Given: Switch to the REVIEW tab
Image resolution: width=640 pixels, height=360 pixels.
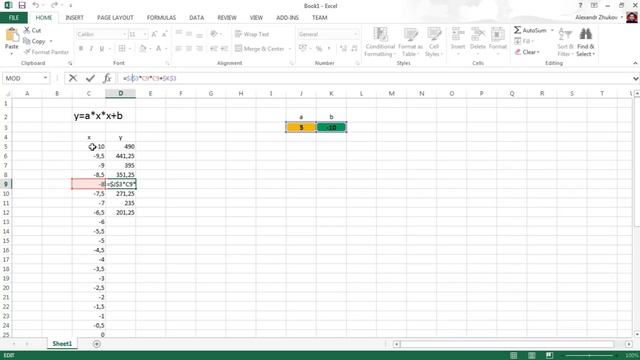Looking at the screenshot, I should pyautogui.click(x=227, y=18).
